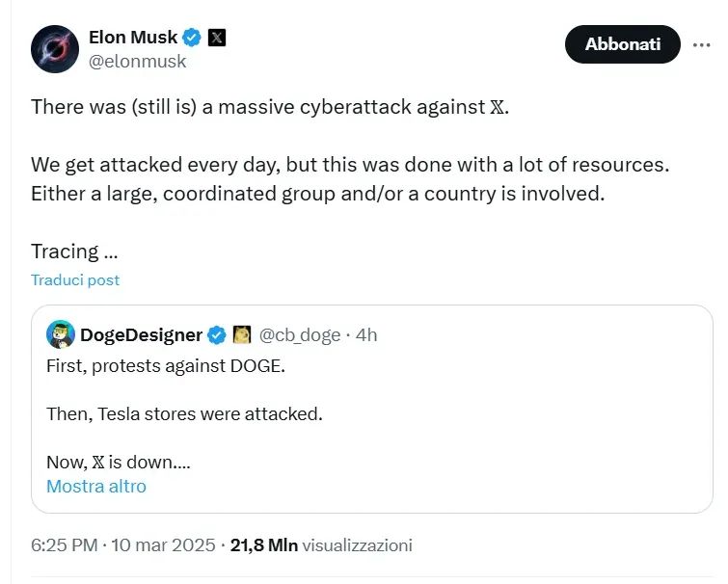Click the blue verified badge beside Elon Musk

coord(193,38)
